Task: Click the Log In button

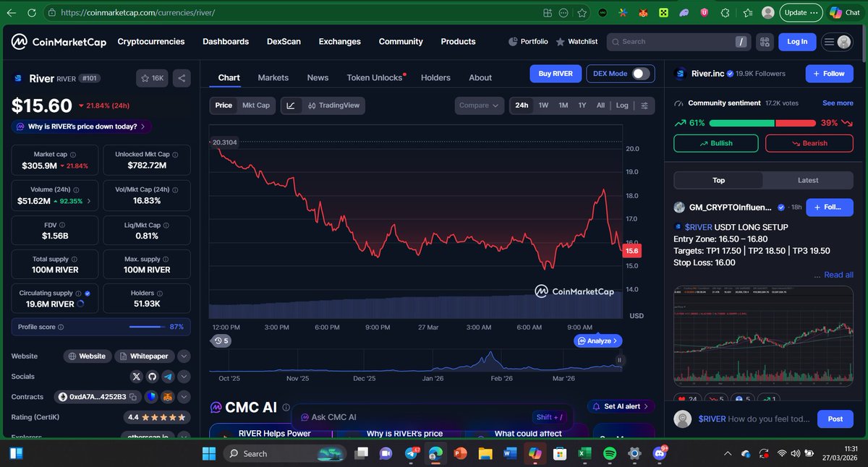Action: (x=797, y=42)
